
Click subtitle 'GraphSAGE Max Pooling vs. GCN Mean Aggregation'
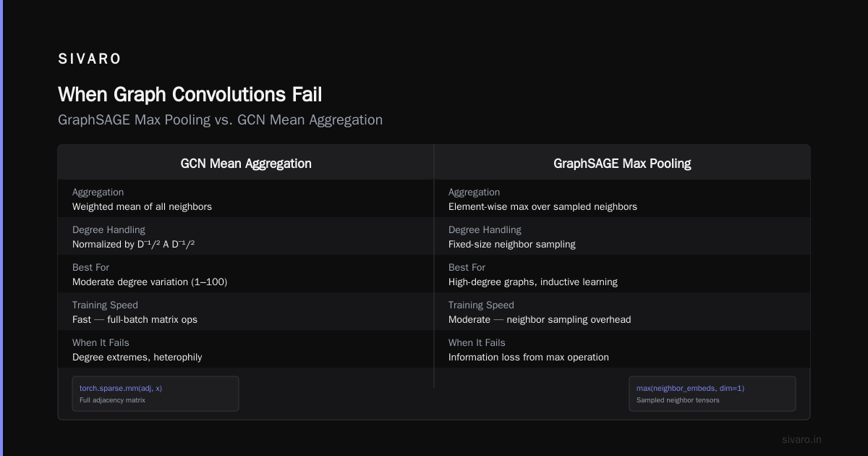coord(221,120)
